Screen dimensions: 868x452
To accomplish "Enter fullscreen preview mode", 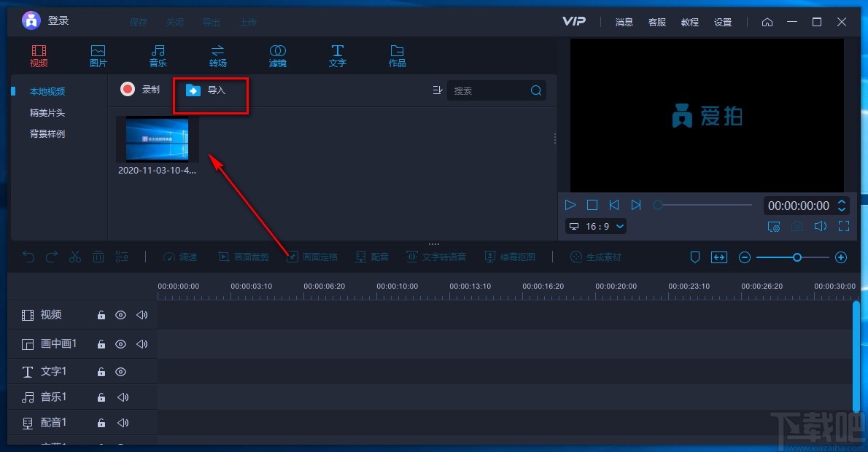I will (x=844, y=226).
